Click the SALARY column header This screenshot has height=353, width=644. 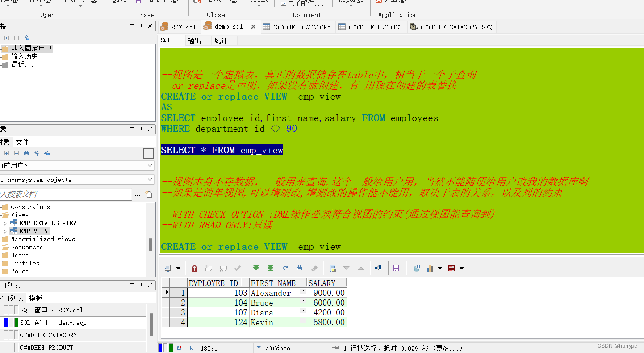(327, 283)
